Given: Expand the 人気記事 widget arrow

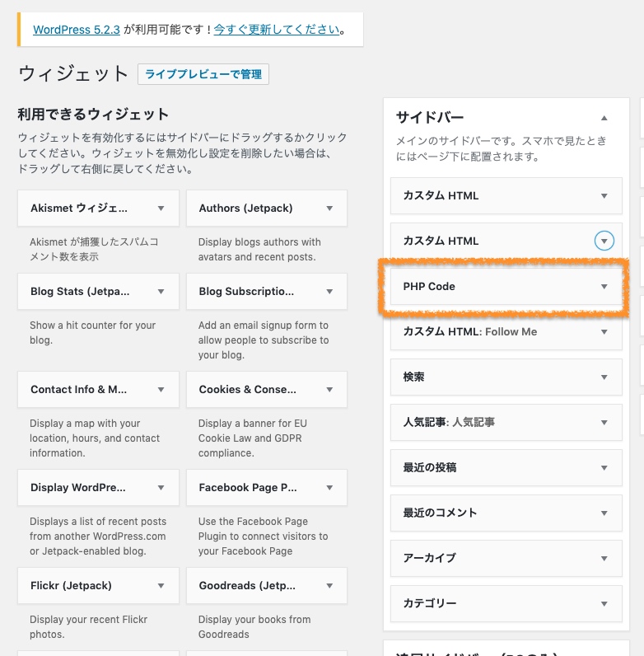Looking at the screenshot, I should tap(604, 423).
